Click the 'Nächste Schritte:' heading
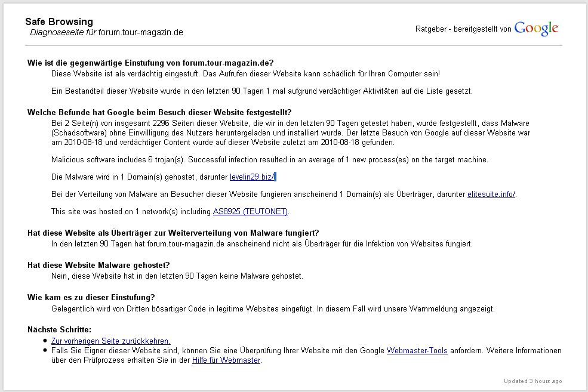 point(59,330)
